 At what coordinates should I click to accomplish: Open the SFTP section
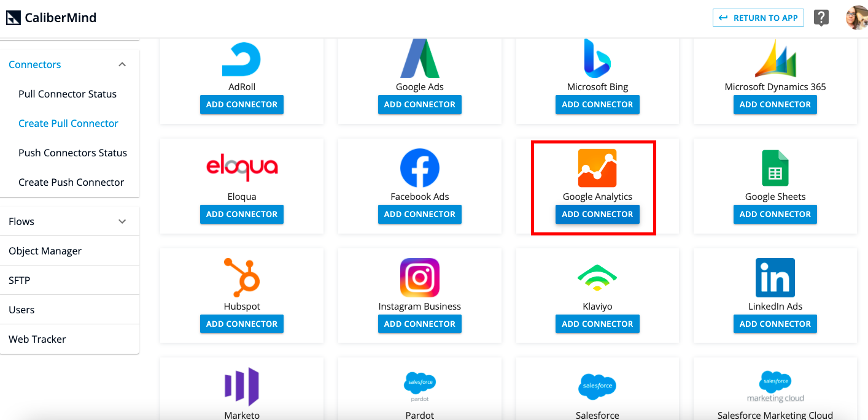pyautogui.click(x=69, y=280)
